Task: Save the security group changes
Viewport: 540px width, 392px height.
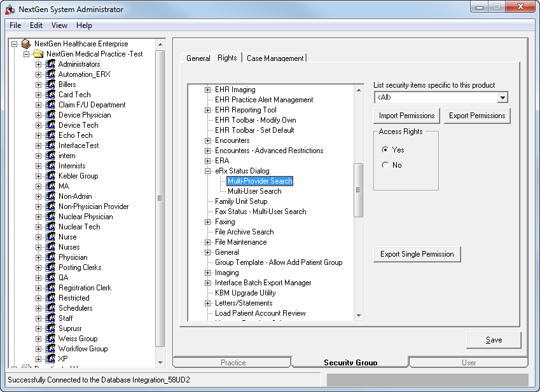Action: (x=494, y=340)
